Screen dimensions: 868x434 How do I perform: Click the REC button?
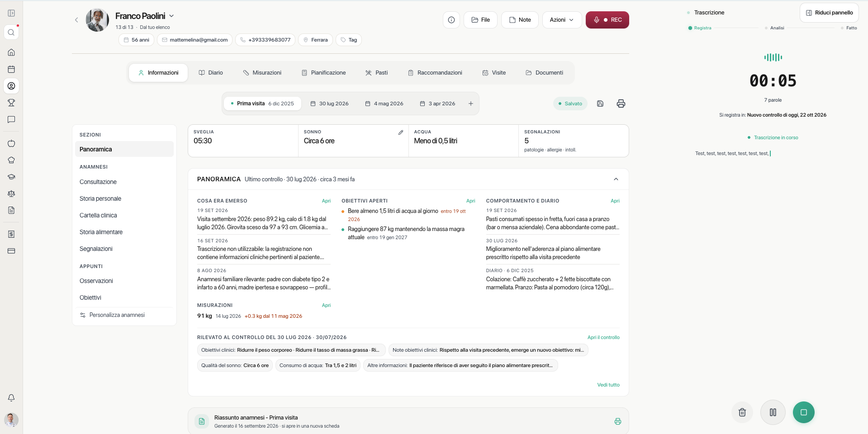(607, 20)
